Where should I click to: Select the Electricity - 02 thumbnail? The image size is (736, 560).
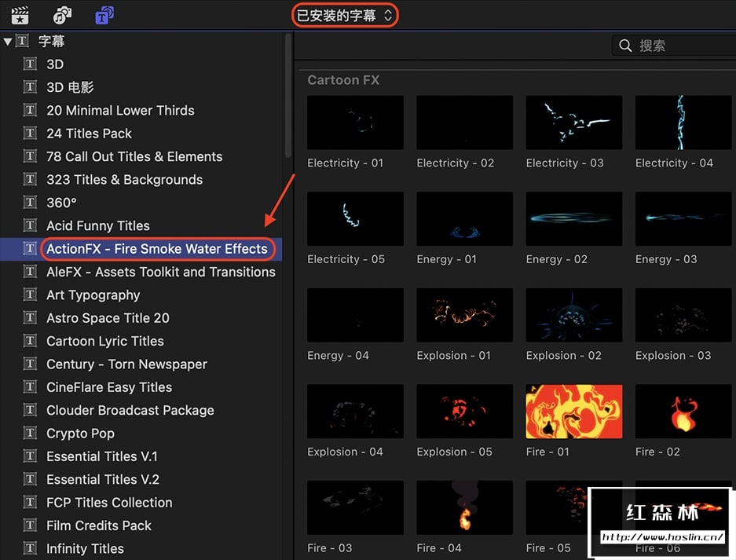[465, 123]
